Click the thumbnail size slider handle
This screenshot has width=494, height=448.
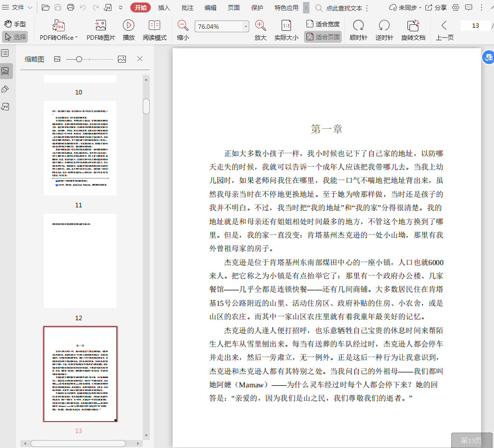(79, 59)
